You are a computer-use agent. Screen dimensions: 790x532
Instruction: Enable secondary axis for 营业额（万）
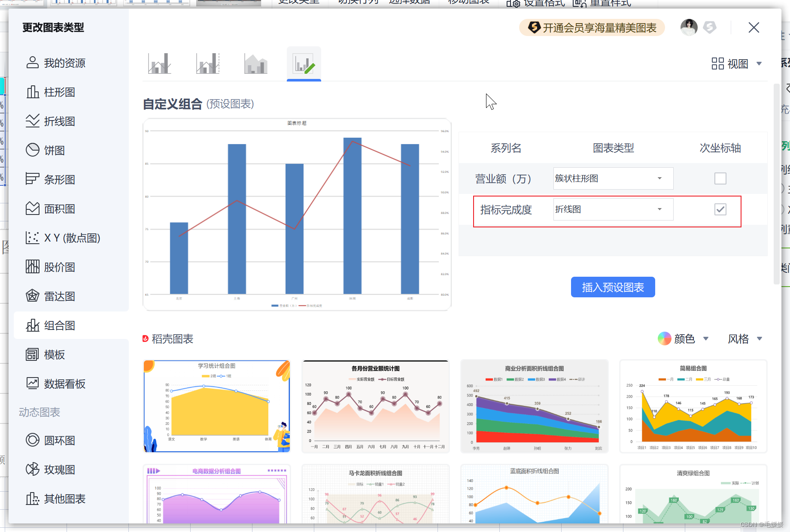pyautogui.click(x=720, y=178)
